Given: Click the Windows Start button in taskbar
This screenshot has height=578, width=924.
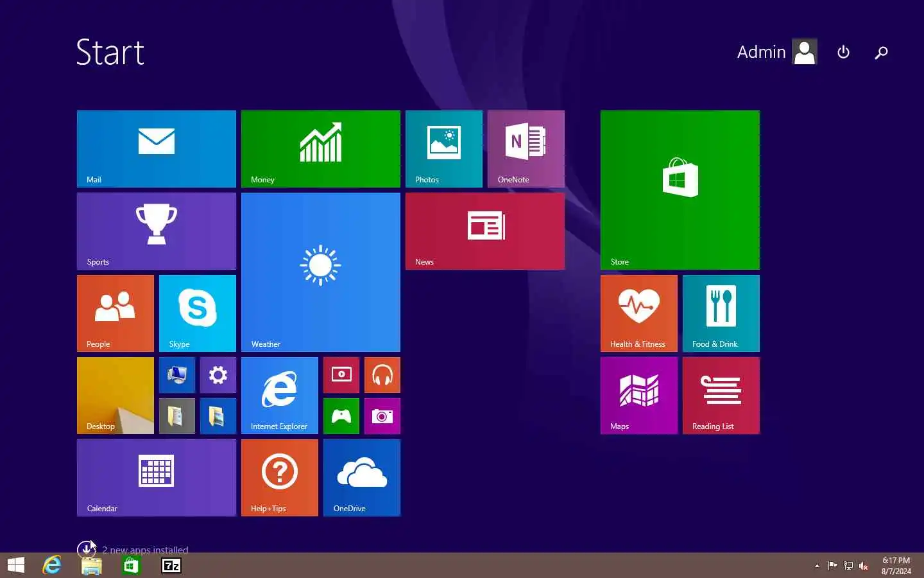Looking at the screenshot, I should tap(16, 565).
